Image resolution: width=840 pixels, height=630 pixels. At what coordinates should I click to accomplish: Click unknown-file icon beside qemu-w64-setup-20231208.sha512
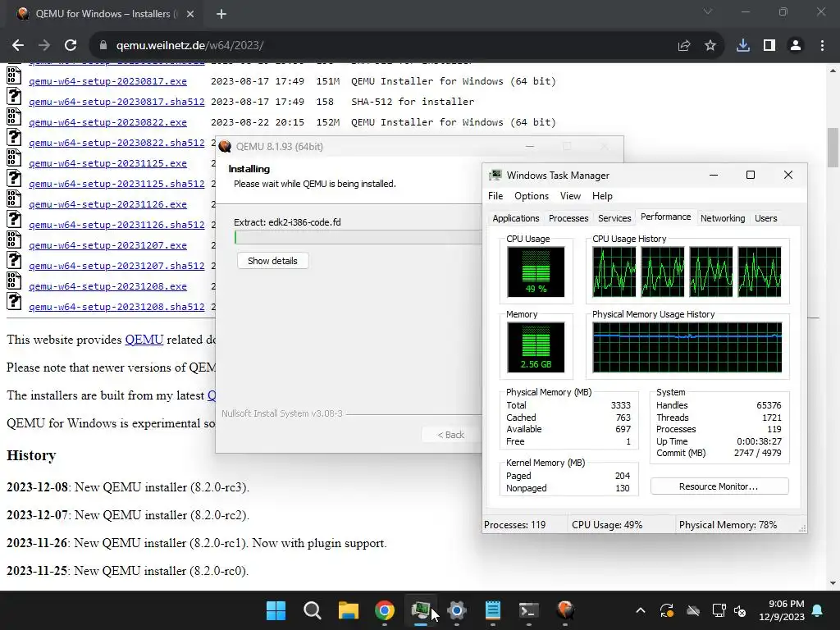tap(14, 302)
